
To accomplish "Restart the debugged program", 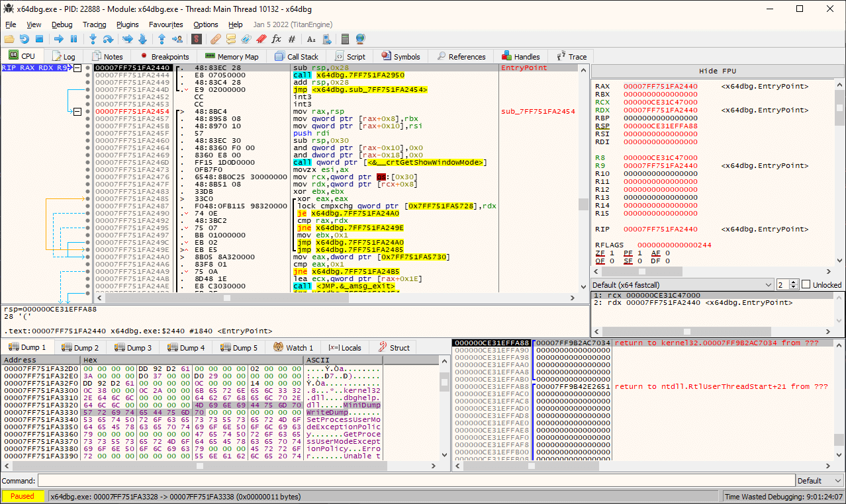I will coord(24,39).
